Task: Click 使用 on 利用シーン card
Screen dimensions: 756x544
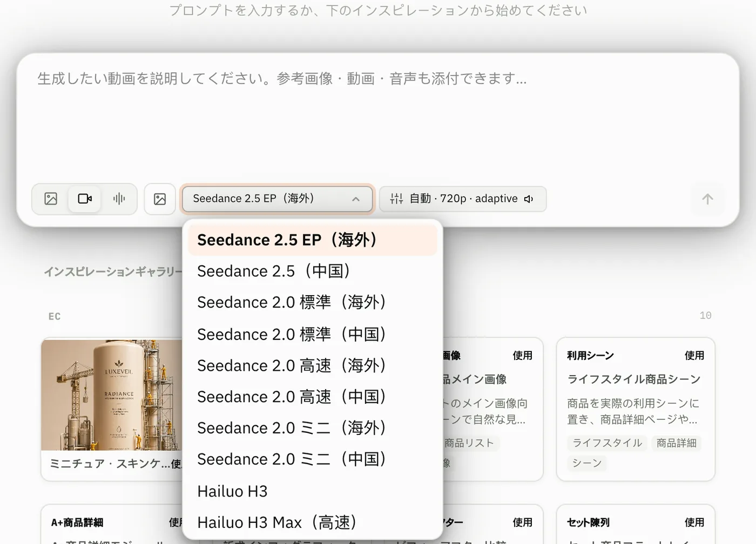Action: (694, 356)
